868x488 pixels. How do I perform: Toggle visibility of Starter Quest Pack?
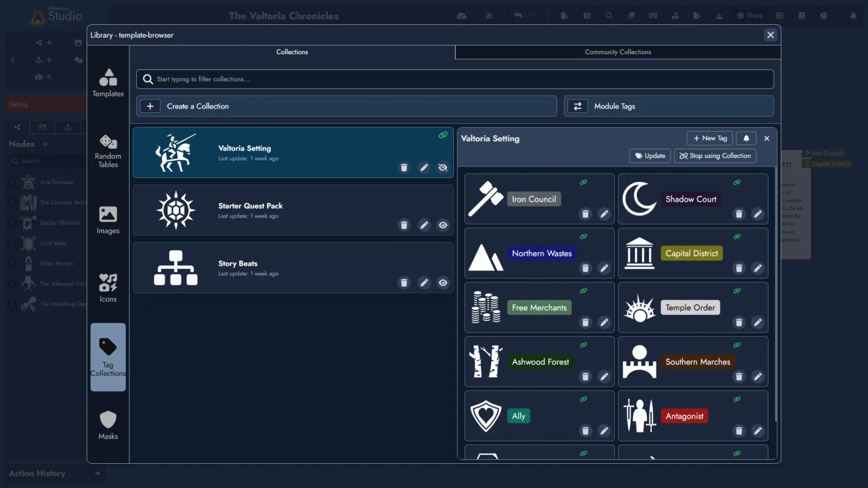point(443,225)
